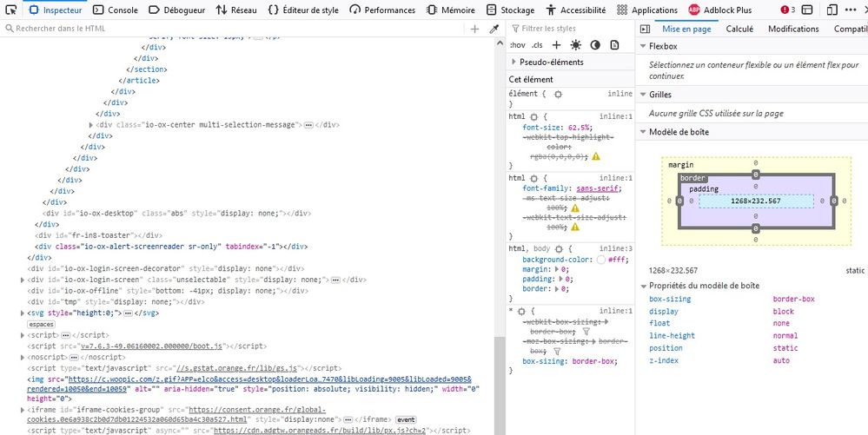Click the espaces badge
Viewport: 868px width, 435px height.
[41, 325]
